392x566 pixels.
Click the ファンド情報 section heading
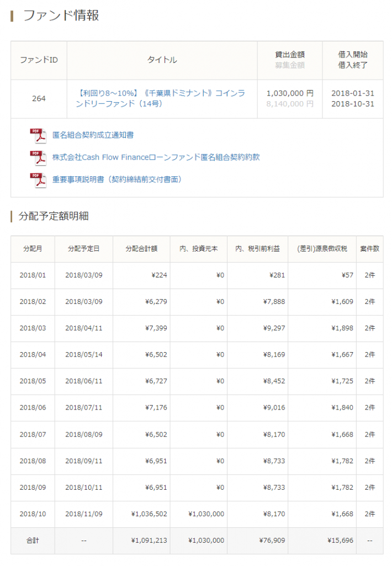click(x=61, y=15)
